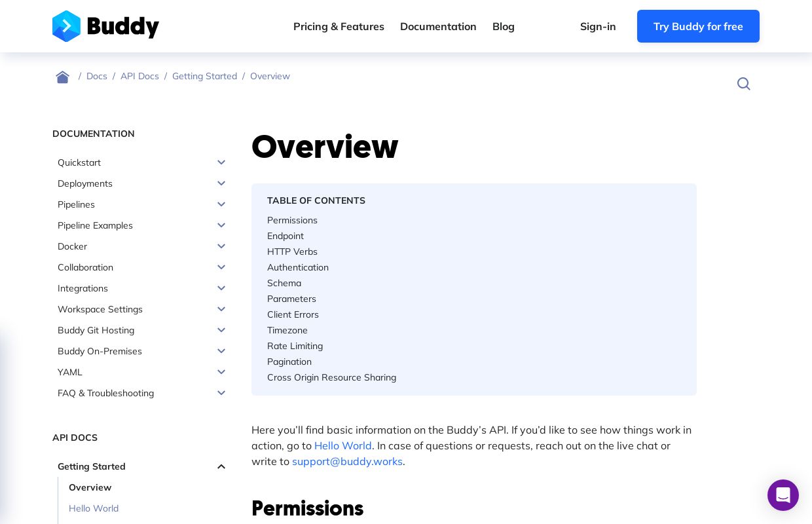Open the Blog nav item
Screen dimensions: 812x524
tap(504, 26)
